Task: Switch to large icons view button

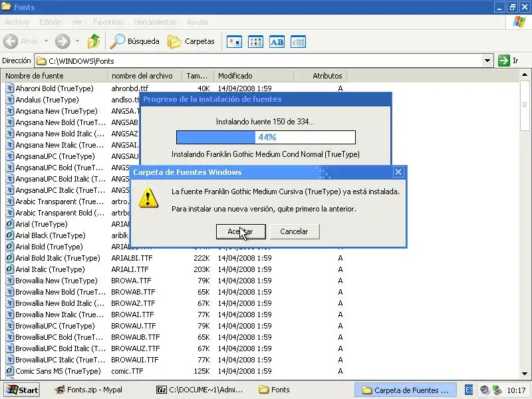Action: click(234, 42)
